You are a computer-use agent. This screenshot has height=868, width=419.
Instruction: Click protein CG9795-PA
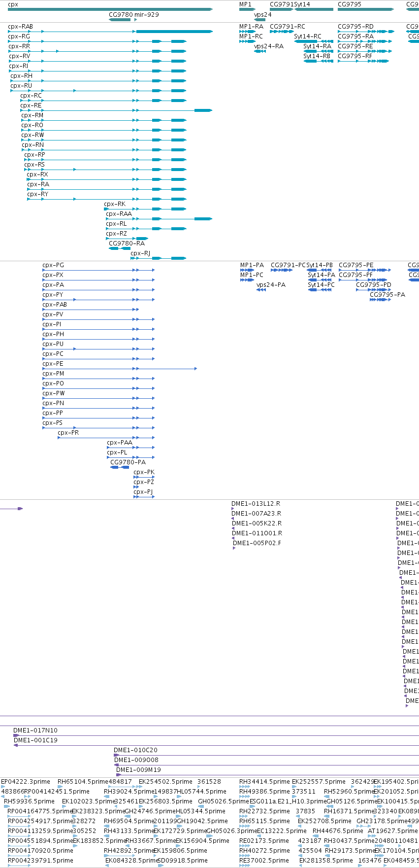point(387,295)
